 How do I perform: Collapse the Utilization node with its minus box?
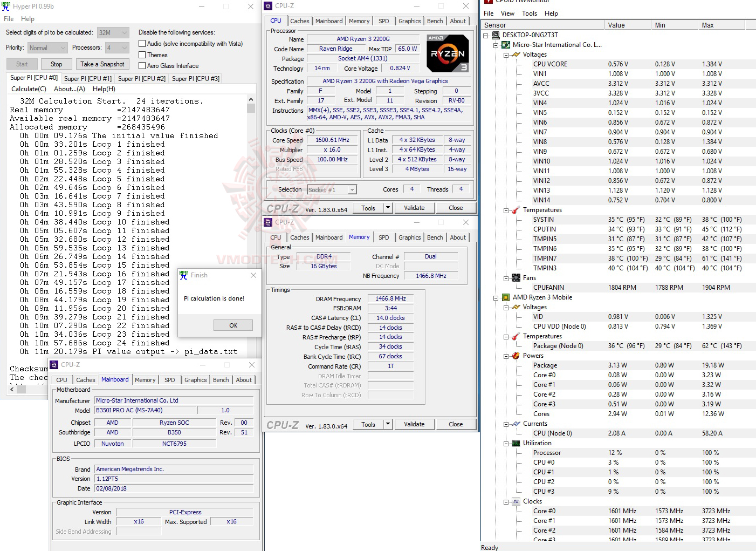click(506, 444)
